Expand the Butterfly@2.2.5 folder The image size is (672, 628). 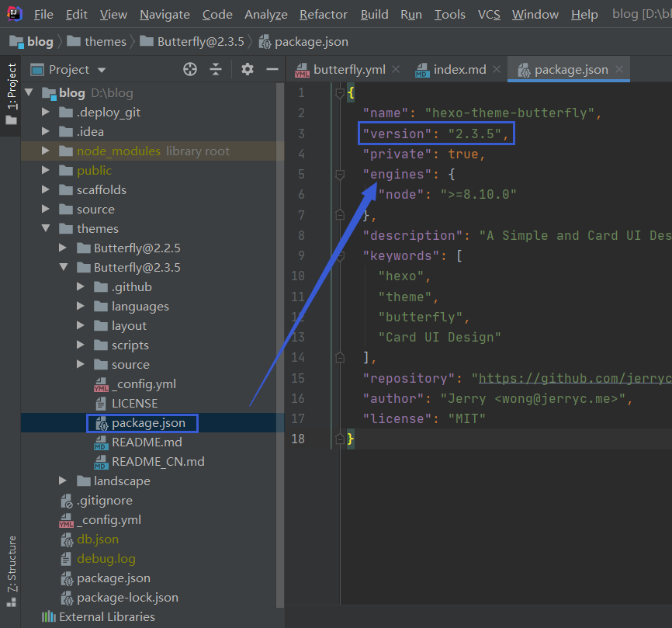point(63,248)
